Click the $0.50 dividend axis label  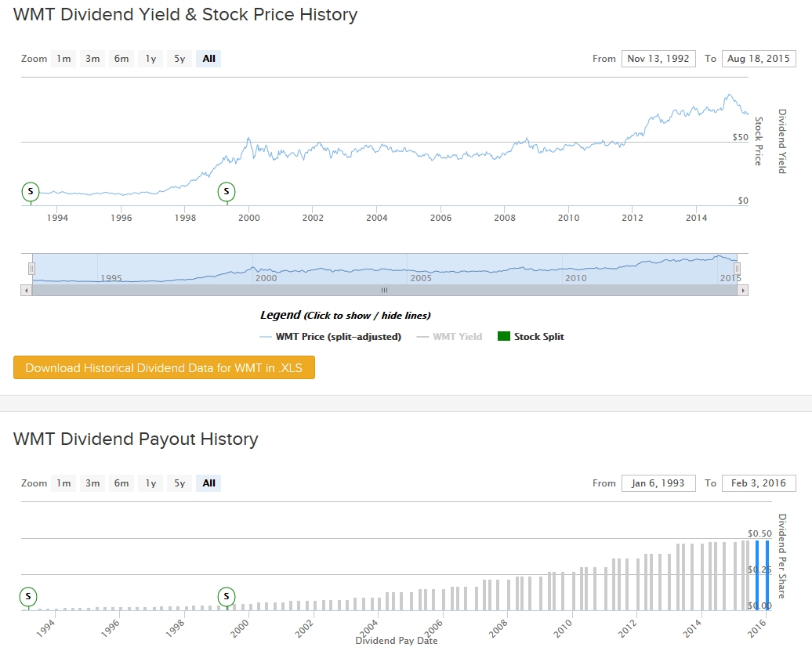(x=759, y=533)
